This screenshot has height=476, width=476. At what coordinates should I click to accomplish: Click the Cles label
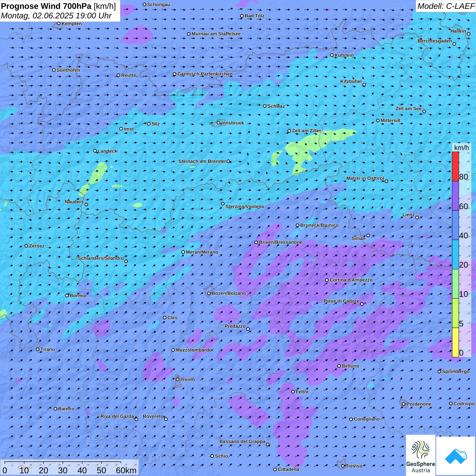[x=172, y=318]
